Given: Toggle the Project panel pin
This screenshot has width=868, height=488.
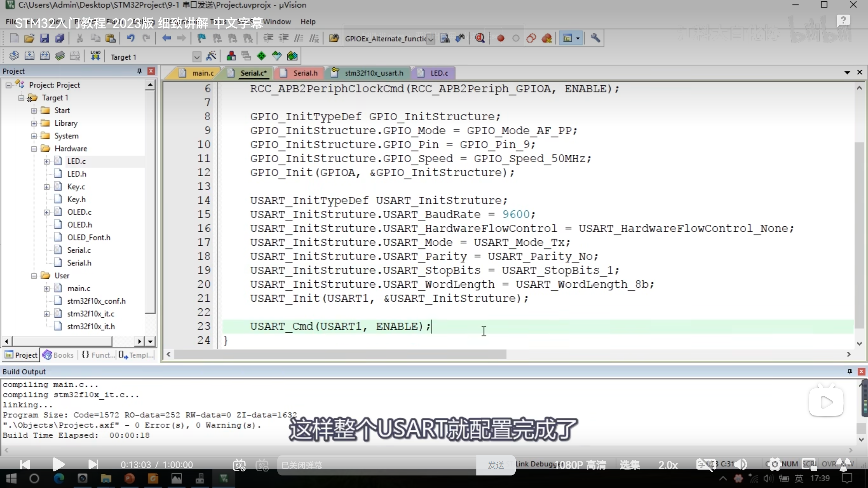Looking at the screenshot, I should pyautogui.click(x=139, y=71).
